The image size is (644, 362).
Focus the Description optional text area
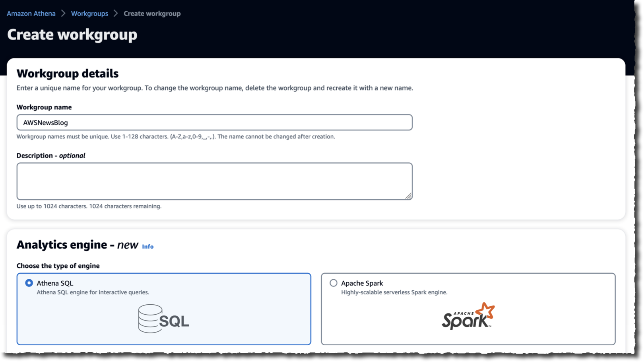[x=214, y=181]
